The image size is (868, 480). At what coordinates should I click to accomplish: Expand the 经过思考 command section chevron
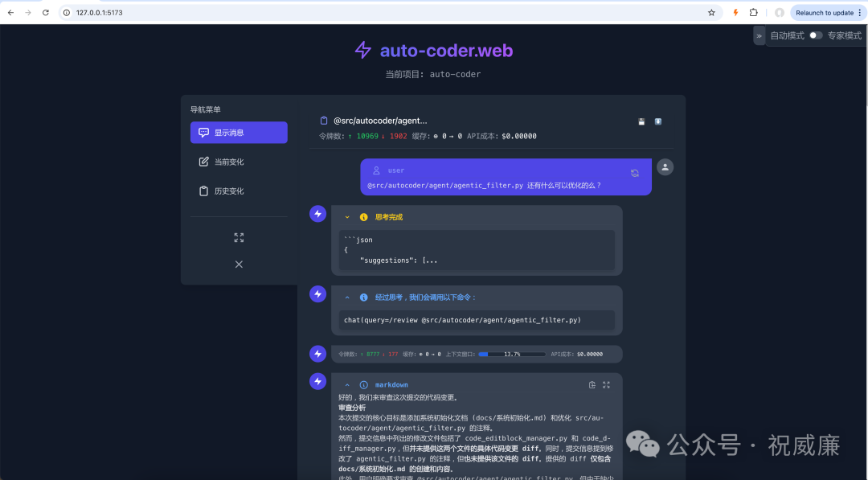coord(347,297)
